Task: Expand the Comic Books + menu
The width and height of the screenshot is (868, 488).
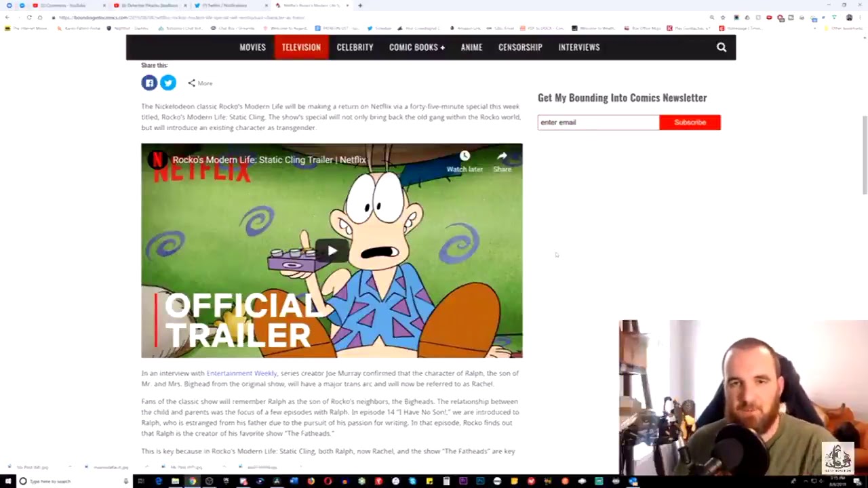Action: [x=417, y=47]
